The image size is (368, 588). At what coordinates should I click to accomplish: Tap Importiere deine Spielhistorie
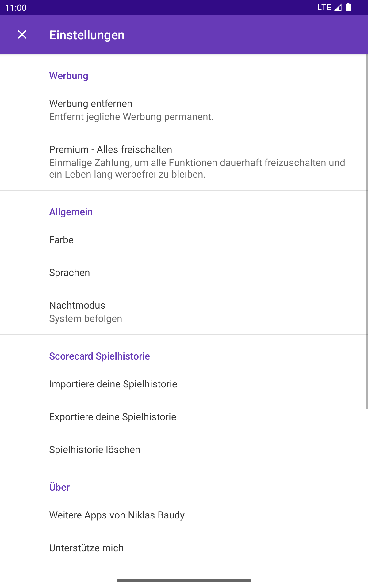point(184,384)
